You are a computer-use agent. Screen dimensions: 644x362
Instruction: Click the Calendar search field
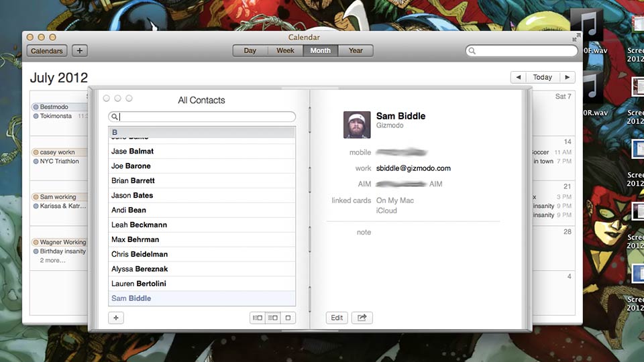point(523,51)
